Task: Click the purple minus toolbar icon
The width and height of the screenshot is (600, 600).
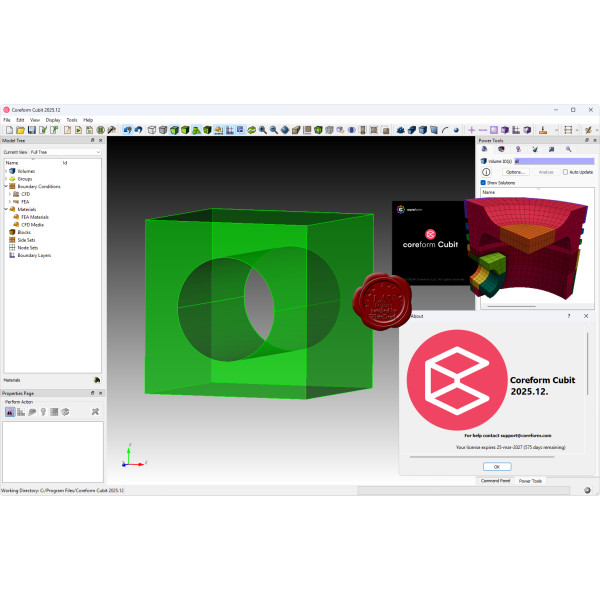Action: 483,130
